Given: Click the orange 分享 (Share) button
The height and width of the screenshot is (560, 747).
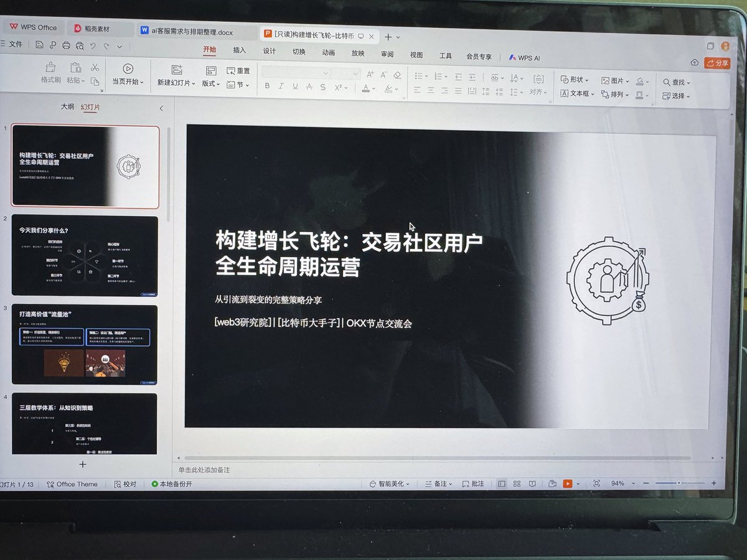Looking at the screenshot, I should pyautogui.click(x=717, y=63).
